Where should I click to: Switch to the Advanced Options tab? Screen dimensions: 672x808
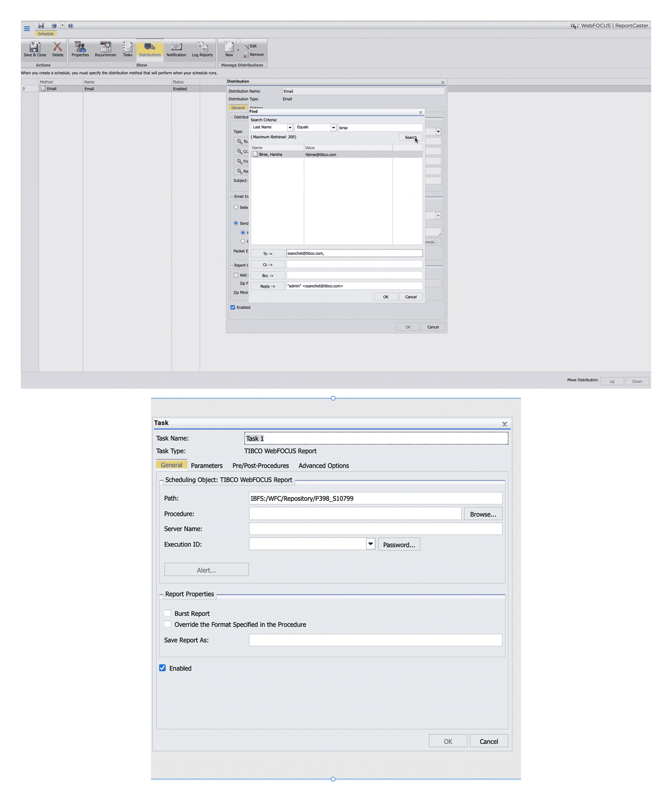(323, 465)
